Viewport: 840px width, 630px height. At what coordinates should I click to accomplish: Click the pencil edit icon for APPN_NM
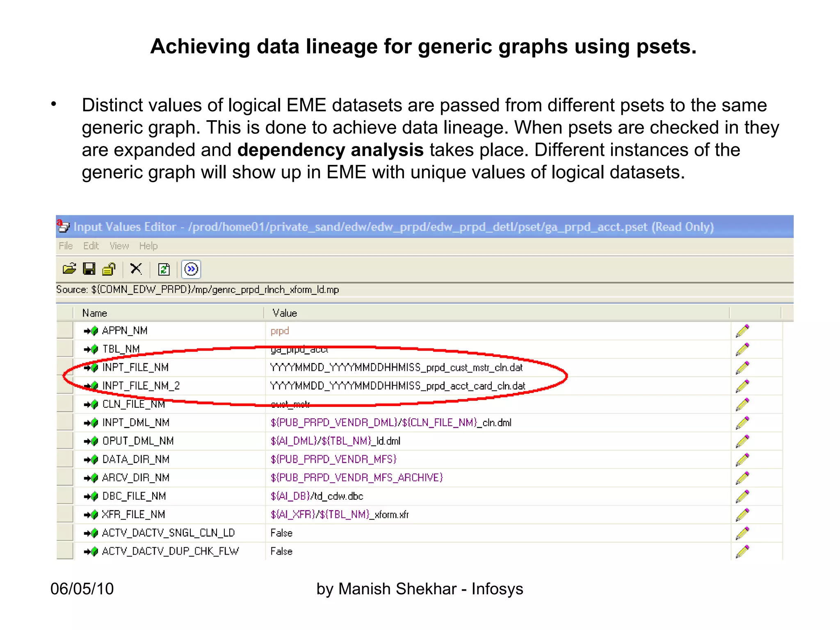(742, 331)
